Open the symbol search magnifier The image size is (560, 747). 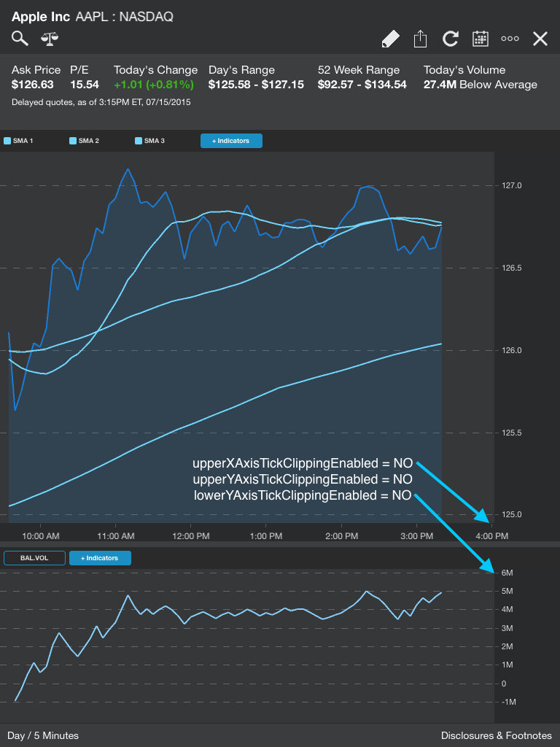(x=20, y=38)
